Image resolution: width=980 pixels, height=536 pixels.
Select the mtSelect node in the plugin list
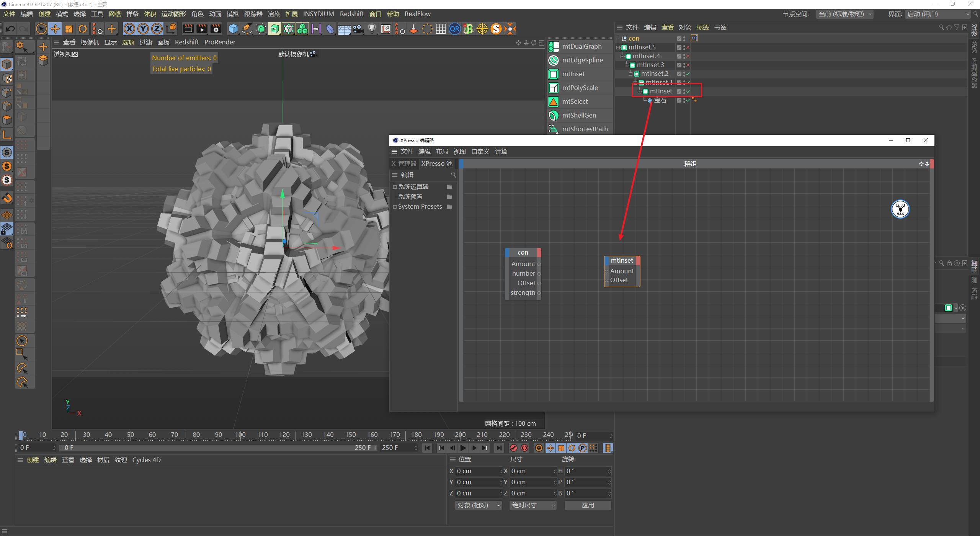[x=575, y=101]
